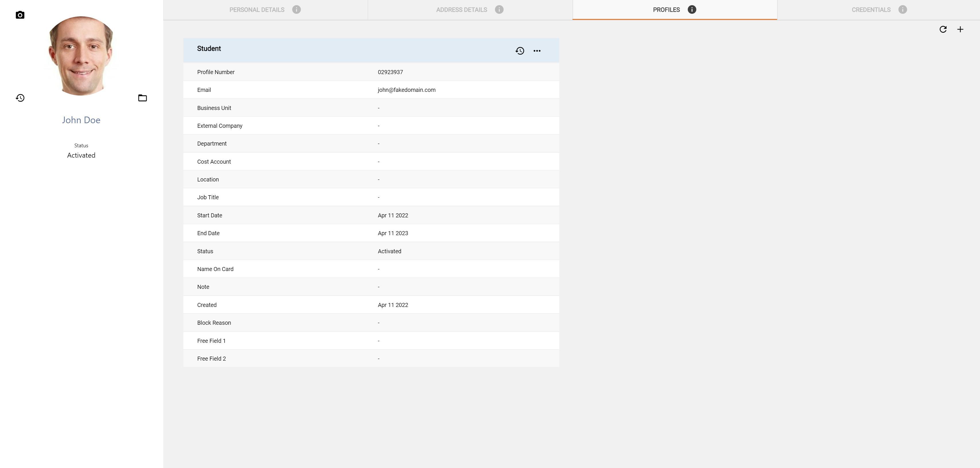Image resolution: width=980 pixels, height=468 pixels.
Task: Click the Student profile history icon
Action: pos(520,51)
